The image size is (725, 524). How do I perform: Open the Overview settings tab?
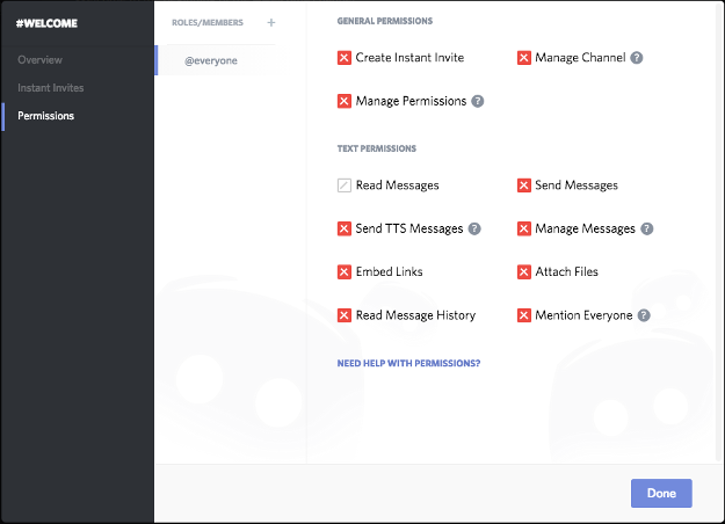(40, 60)
